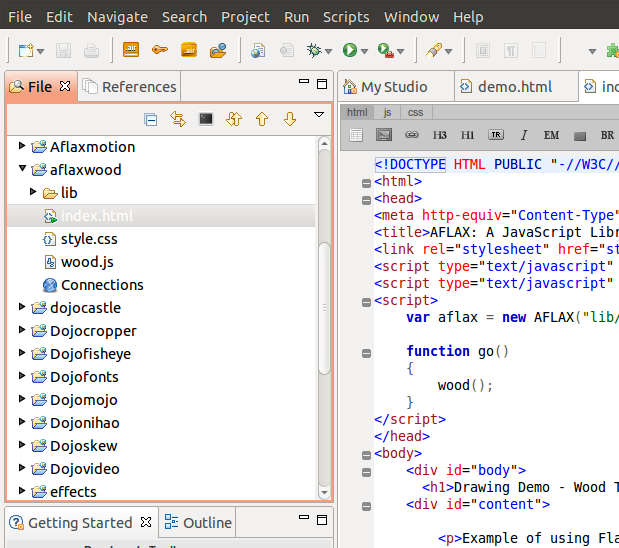Screen dimensions: 619x548
Task: Click the green Run play icon
Action: 350,50
